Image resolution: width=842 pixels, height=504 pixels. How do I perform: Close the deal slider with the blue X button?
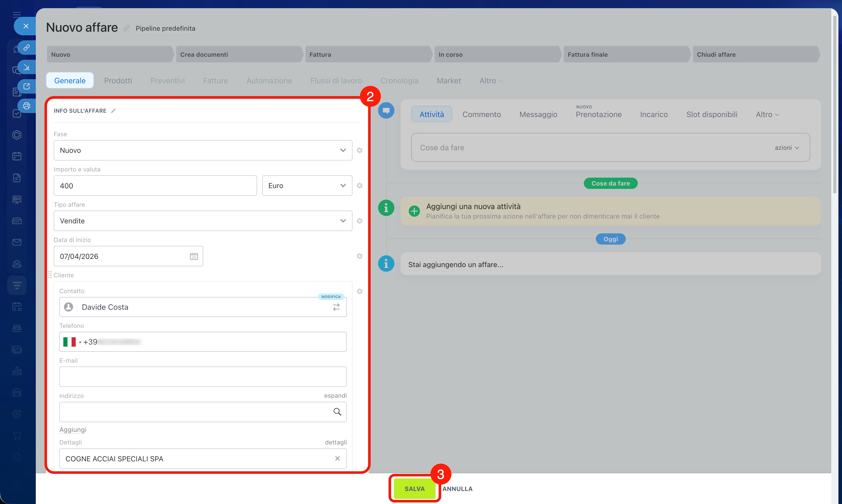pyautogui.click(x=26, y=26)
